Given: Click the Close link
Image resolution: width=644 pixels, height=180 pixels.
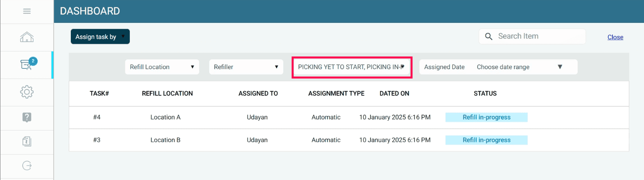Looking at the screenshot, I should pos(615,37).
